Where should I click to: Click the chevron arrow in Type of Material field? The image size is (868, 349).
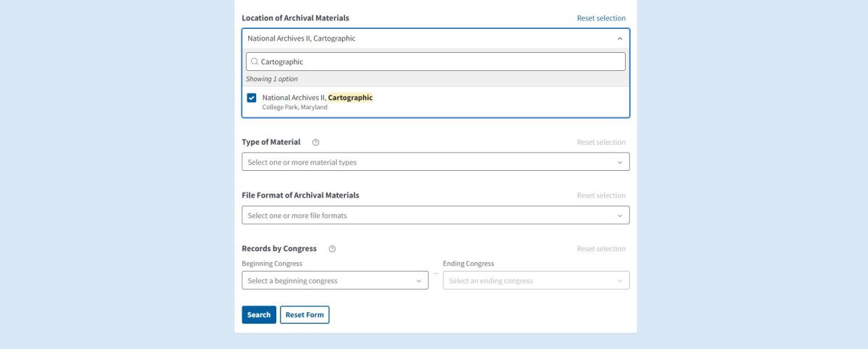[x=619, y=162]
